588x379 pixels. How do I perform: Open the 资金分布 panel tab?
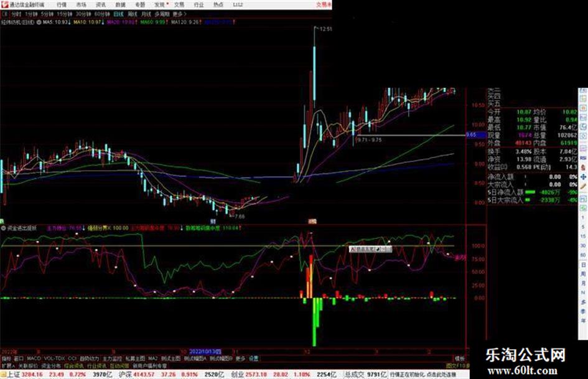[50, 365]
